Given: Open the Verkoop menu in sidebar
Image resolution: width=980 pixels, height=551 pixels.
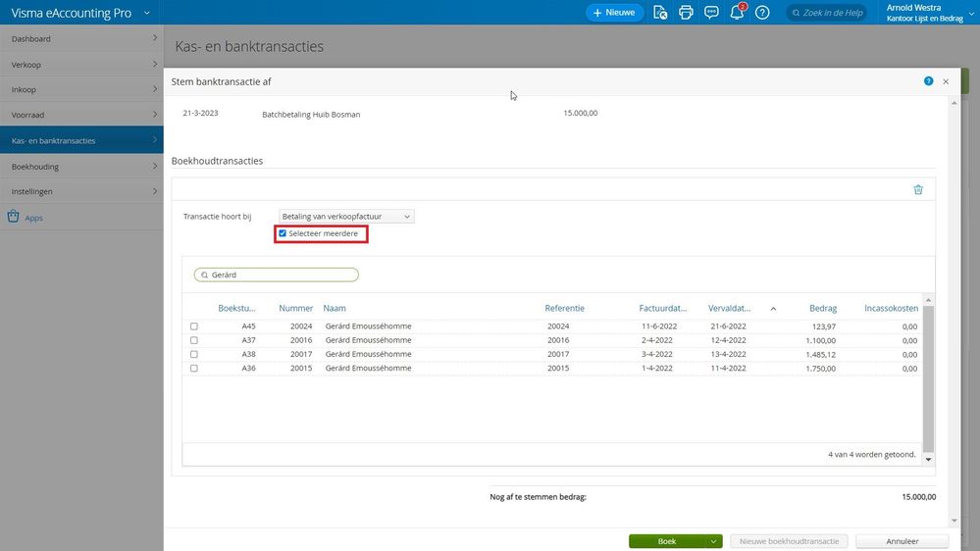Looking at the screenshot, I should (x=81, y=65).
